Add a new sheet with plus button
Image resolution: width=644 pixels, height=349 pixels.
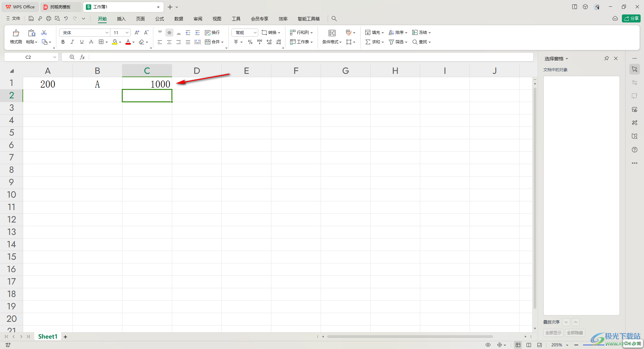[x=65, y=337]
